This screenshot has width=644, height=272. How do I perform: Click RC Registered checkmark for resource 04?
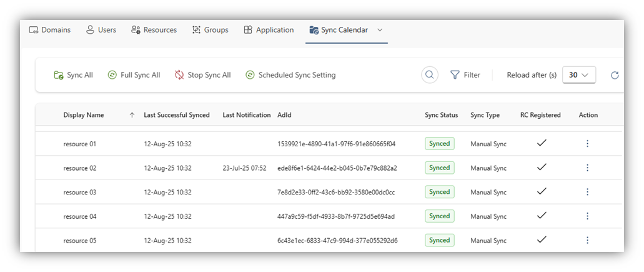click(x=542, y=216)
